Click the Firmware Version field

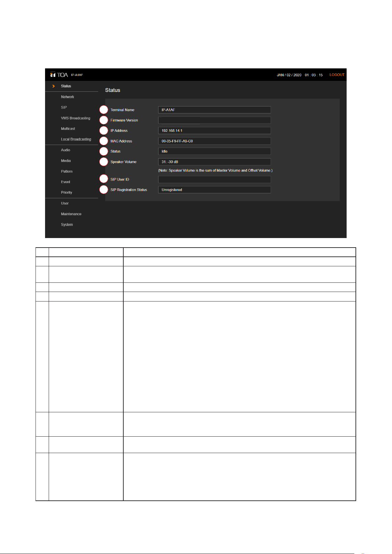[214, 120]
